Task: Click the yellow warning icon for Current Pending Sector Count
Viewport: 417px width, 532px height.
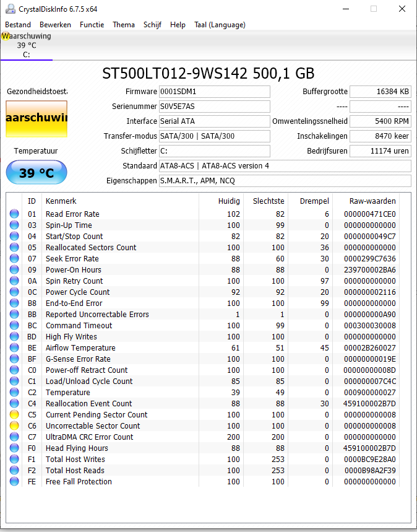Action: [x=14, y=414]
